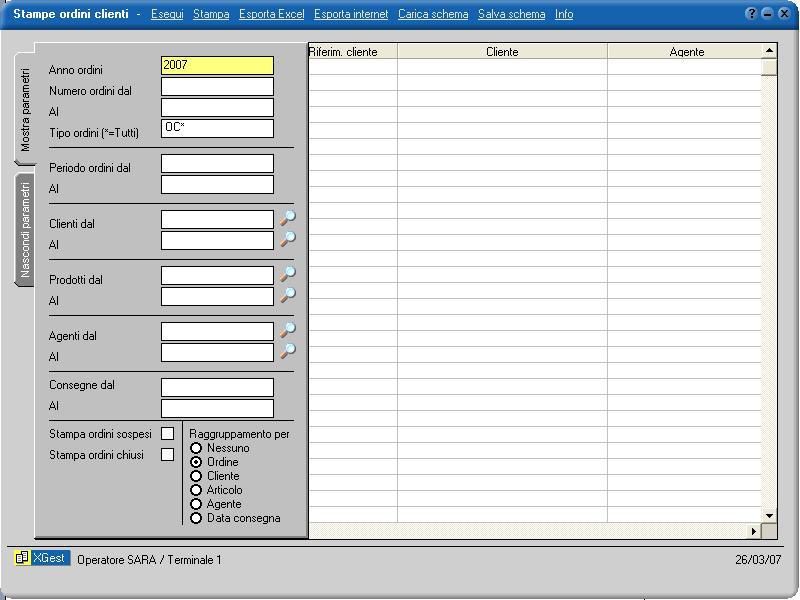
Task: Open agent lookup for Agenti Al field
Action: point(288,351)
